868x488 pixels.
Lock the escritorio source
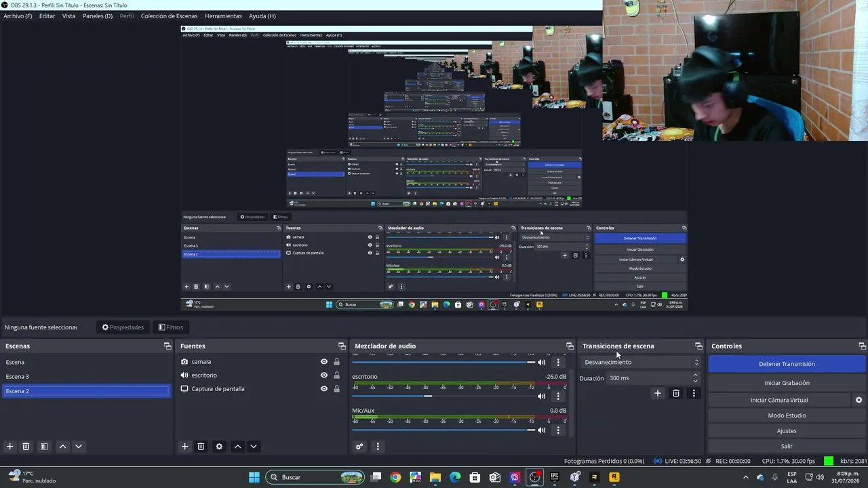click(x=336, y=375)
